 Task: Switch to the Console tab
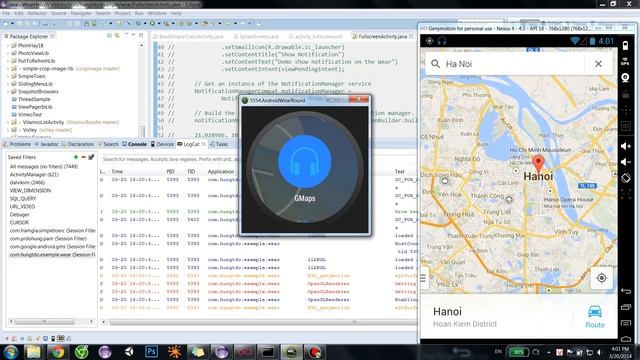(134, 144)
